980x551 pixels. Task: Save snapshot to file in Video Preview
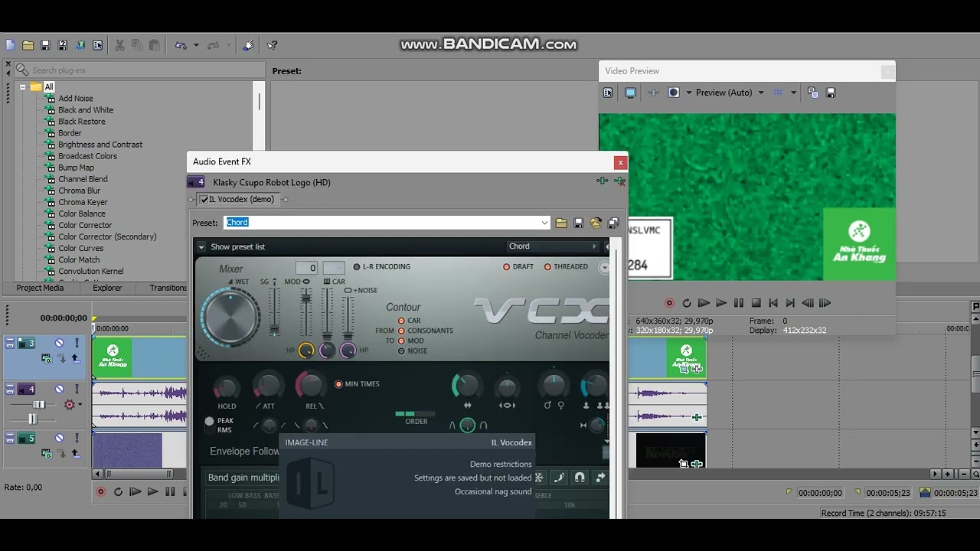pos(831,93)
